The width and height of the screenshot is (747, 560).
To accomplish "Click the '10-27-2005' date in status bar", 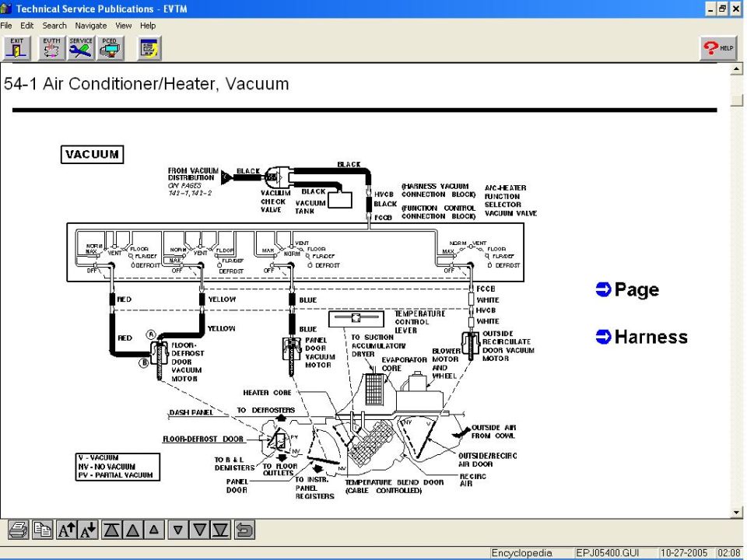I will pyautogui.click(x=684, y=553).
